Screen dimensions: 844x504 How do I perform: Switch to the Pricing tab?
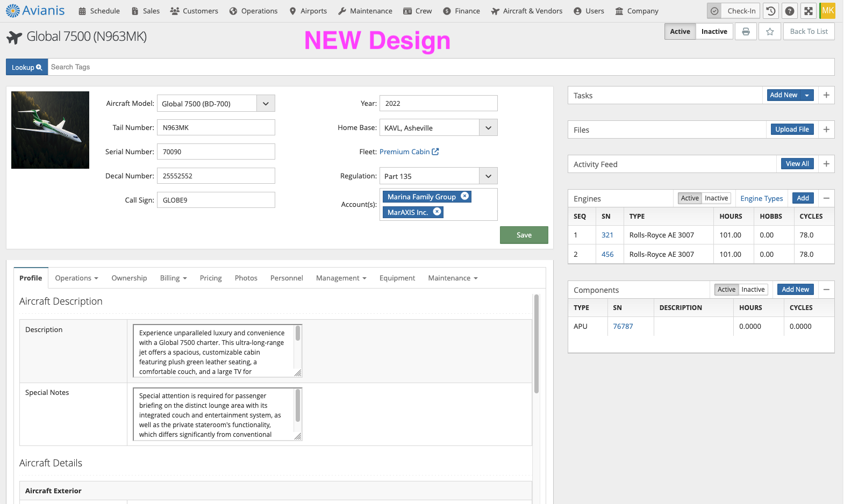click(x=211, y=278)
